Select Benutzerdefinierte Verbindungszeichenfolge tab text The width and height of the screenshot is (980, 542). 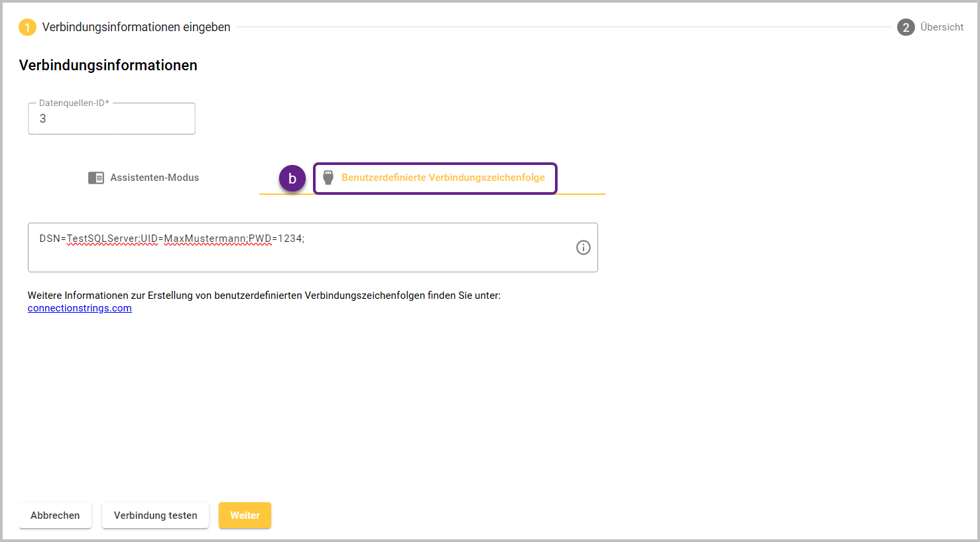click(443, 178)
